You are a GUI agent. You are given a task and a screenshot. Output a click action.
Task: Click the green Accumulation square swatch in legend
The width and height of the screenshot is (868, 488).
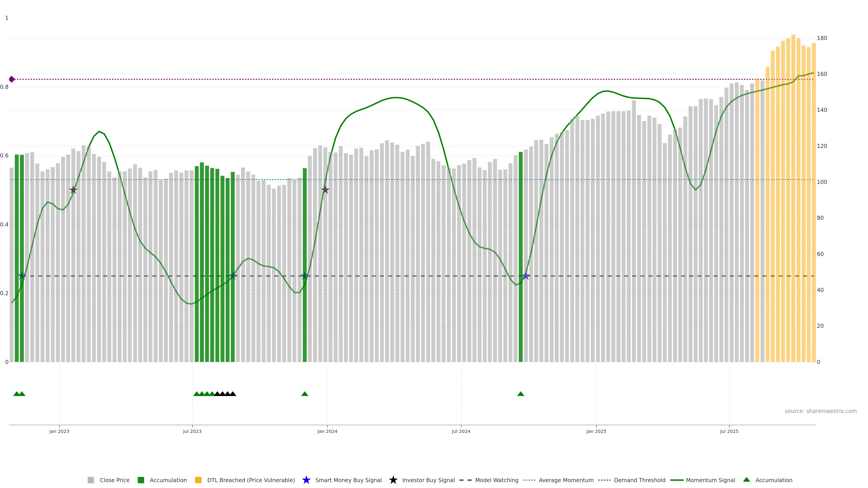(x=141, y=480)
